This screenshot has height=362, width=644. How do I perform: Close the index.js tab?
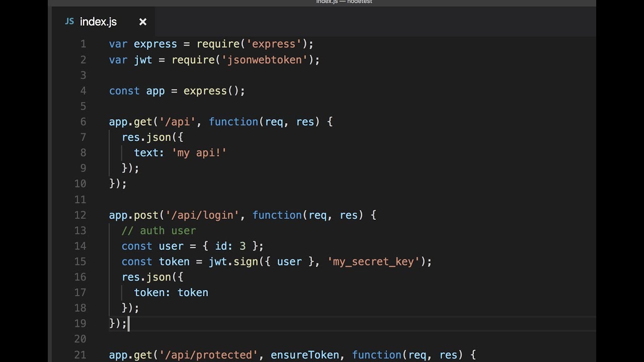point(143,22)
